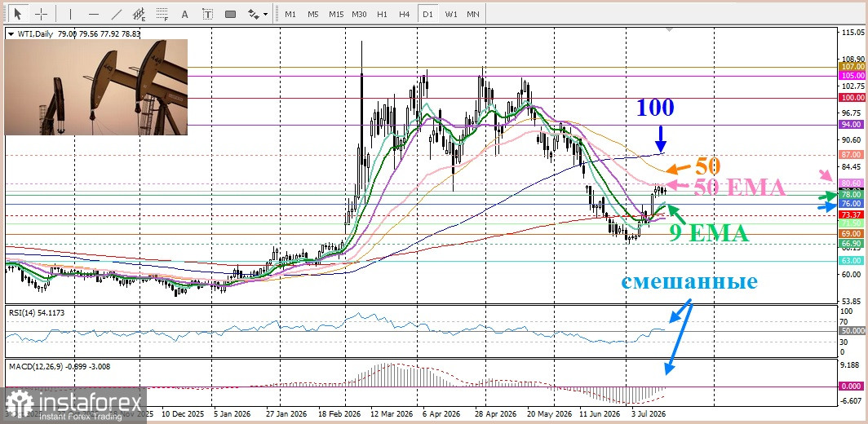Switch to the M1 timeframe
Viewport: 868px width, 424px height.
pos(290,13)
